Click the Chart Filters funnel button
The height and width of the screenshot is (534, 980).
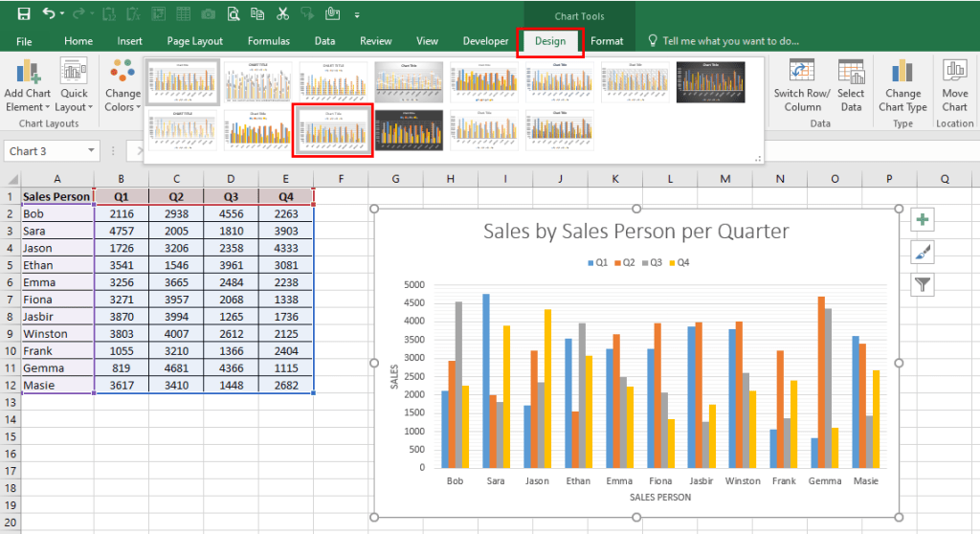click(923, 285)
